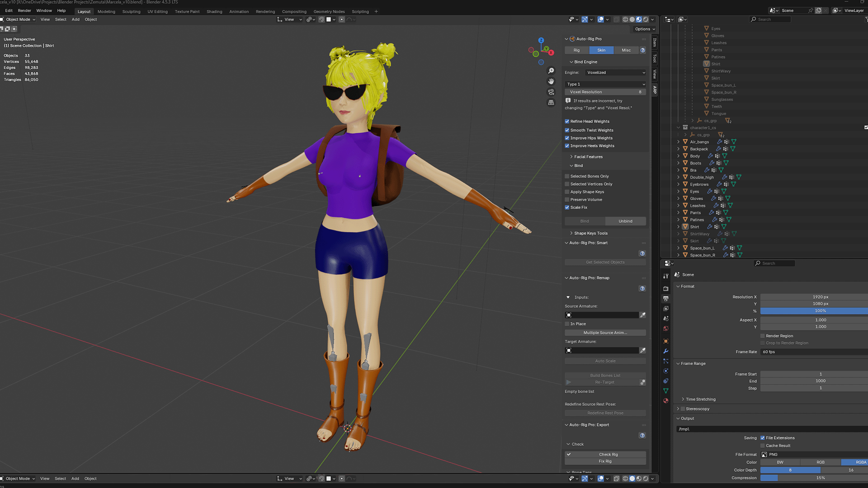The height and width of the screenshot is (488, 868).
Task: Click the camera view icon in the viewport
Action: click(551, 92)
